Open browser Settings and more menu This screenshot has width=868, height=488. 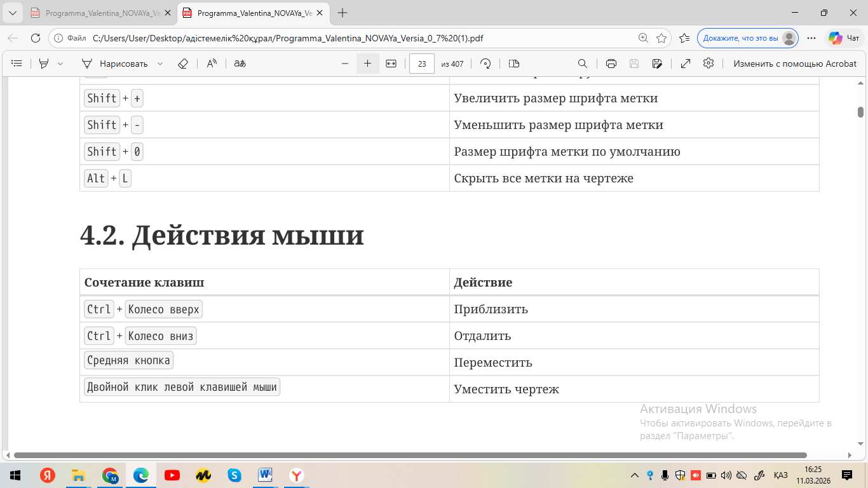pos(811,38)
